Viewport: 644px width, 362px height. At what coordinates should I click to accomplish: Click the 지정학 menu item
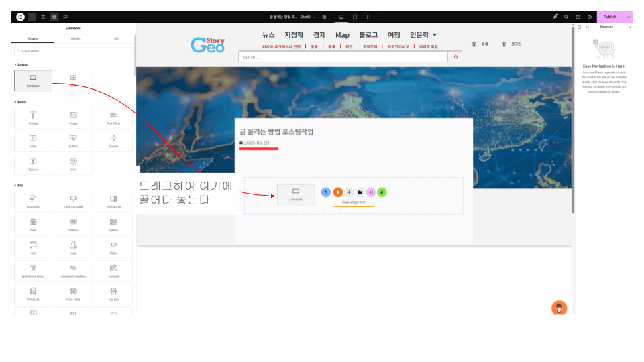pyautogui.click(x=294, y=35)
